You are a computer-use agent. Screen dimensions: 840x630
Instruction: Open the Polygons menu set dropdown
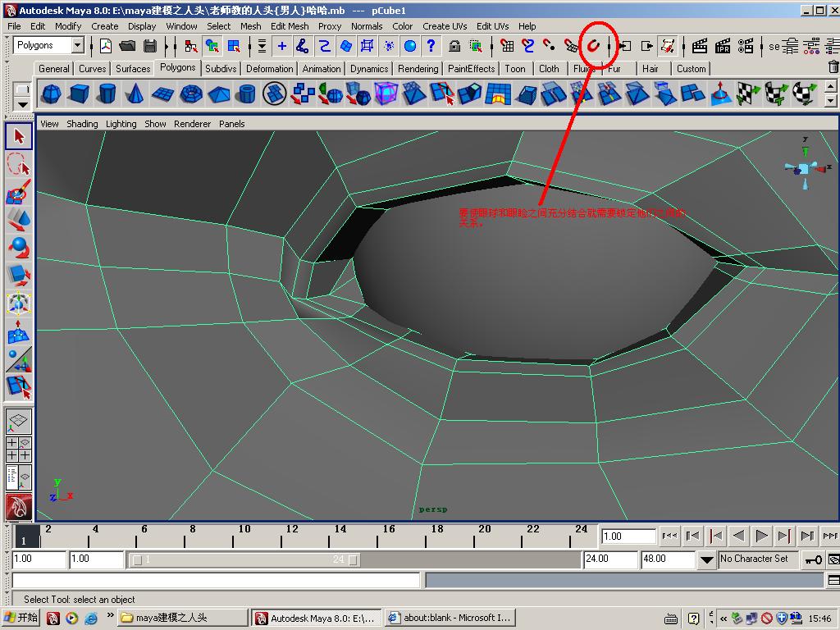tap(78, 46)
